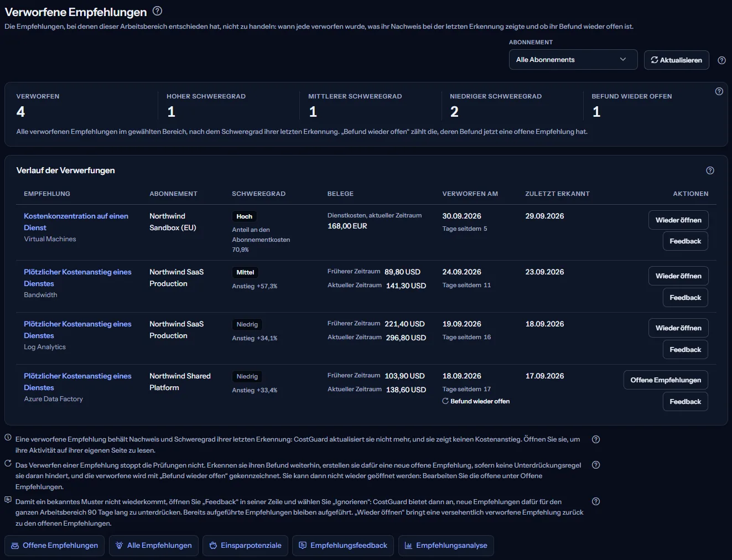
Task: Reopen the Log Analytics recommendation
Action: point(678,328)
